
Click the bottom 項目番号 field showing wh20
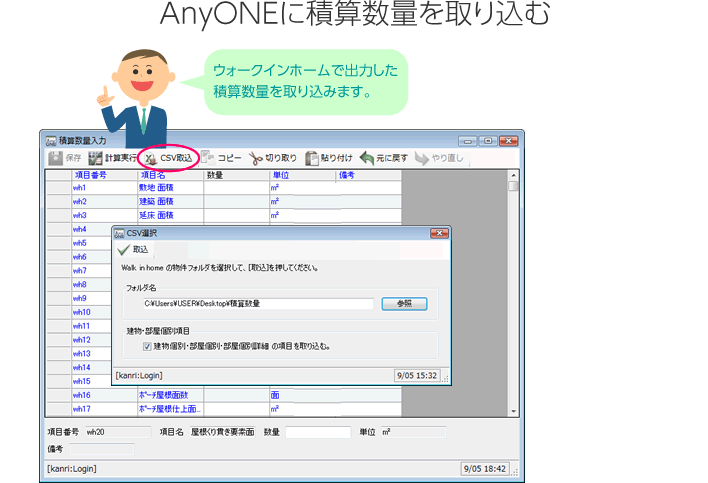(x=118, y=432)
